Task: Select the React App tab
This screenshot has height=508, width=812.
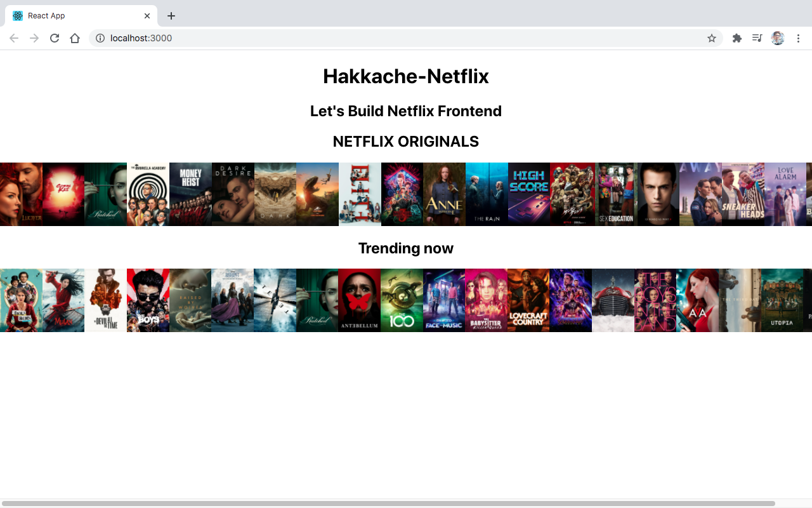Action: (x=81, y=16)
